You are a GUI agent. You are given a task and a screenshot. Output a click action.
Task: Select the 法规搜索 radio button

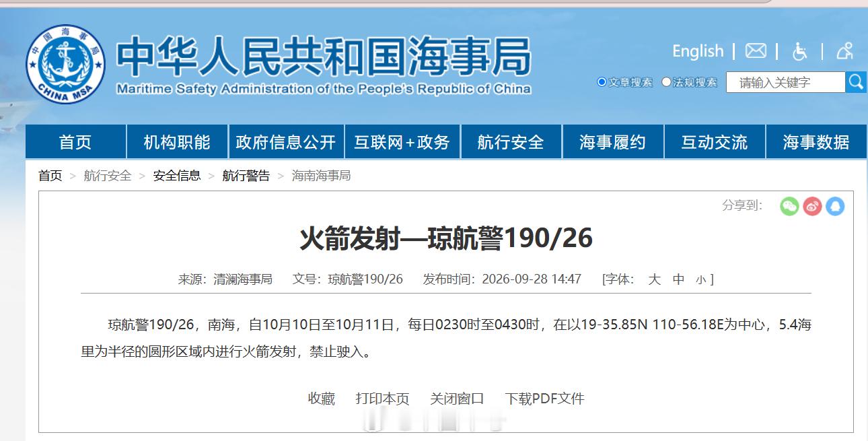(x=666, y=82)
